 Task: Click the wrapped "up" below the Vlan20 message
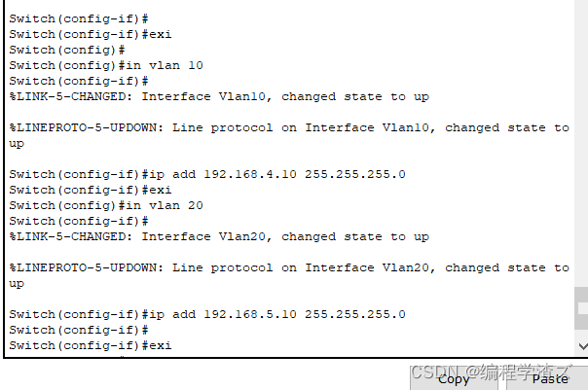point(17,283)
